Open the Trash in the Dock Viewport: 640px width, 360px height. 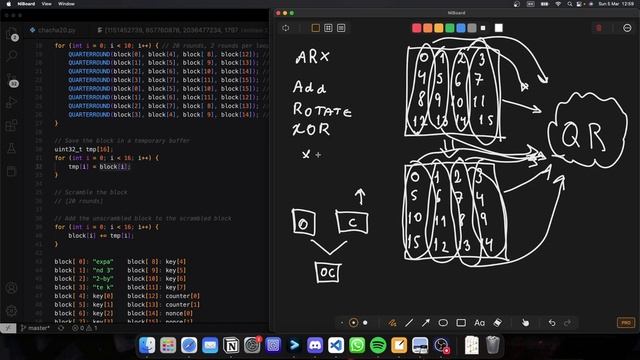pyautogui.click(x=493, y=345)
